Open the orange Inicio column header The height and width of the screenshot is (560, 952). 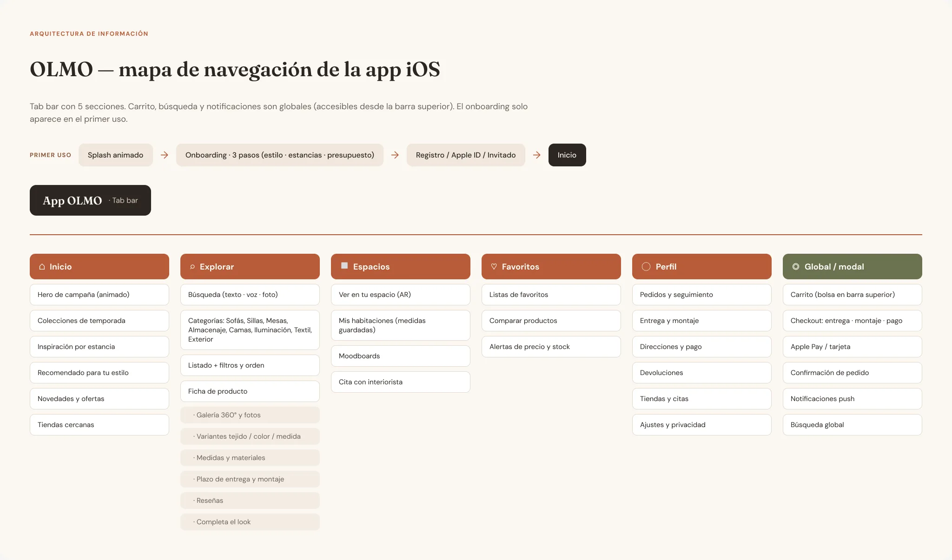point(99,267)
